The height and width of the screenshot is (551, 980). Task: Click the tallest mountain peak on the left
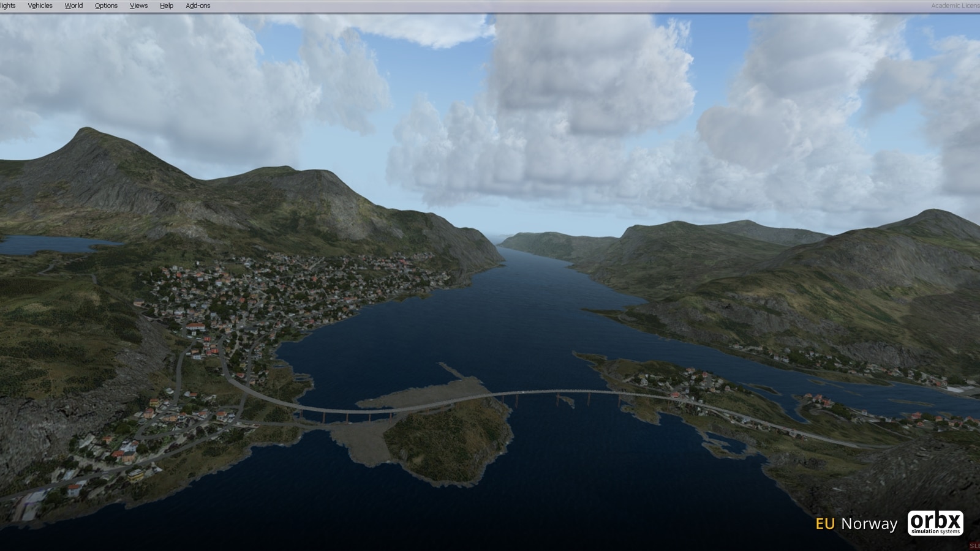tap(86, 132)
